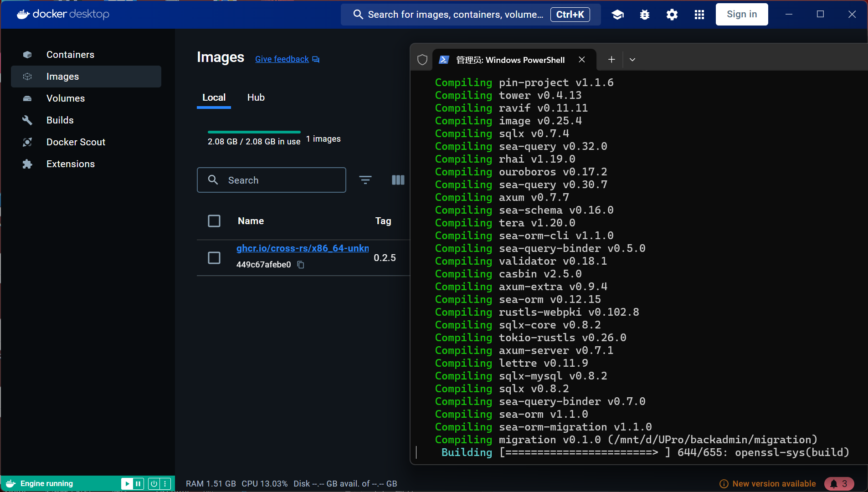Click the Compiling sea-orm-migration v1.1.0 line

coord(543,427)
